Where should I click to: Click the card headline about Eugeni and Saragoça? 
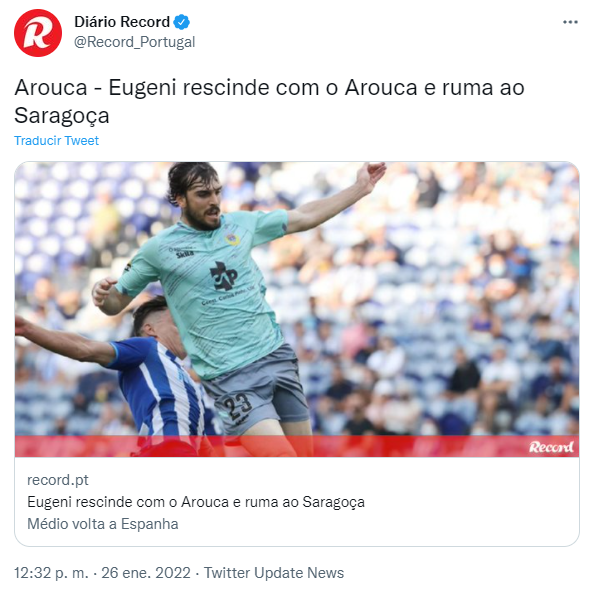pyautogui.click(x=196, y=502)
